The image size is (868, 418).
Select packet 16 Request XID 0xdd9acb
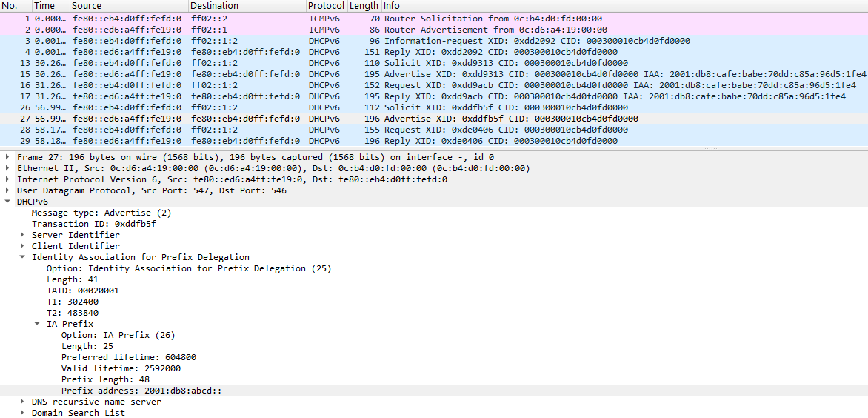point(434,84)
